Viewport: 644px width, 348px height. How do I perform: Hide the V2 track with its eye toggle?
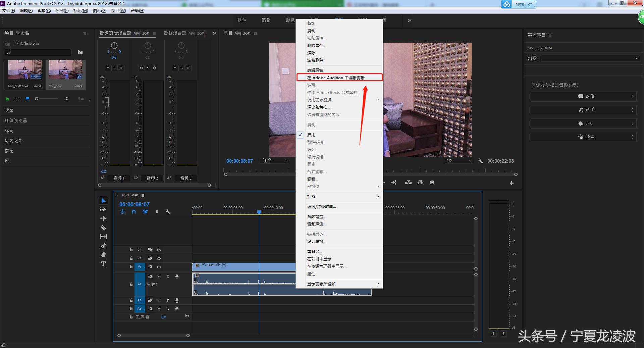pyautogui.click(x=159, y=258)
